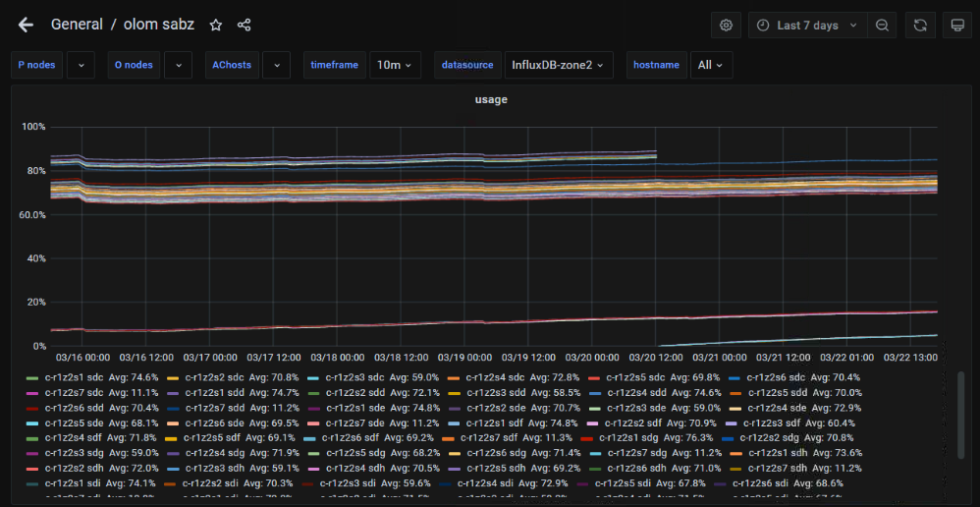Open the timeframe 10m dropdown

395,65
